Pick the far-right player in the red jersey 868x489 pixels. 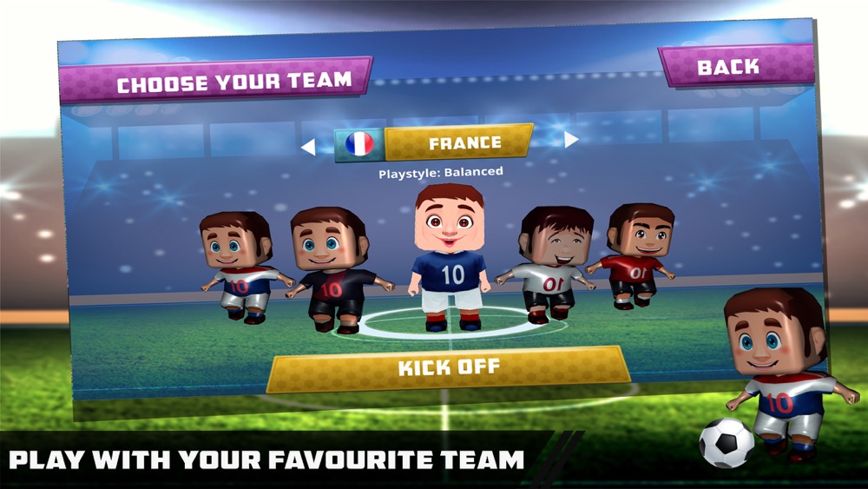(635, 256)
